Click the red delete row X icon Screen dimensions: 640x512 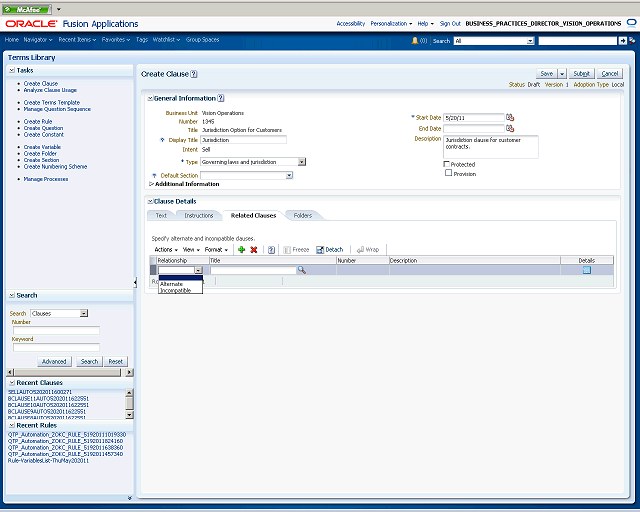(x=253, y=249)
